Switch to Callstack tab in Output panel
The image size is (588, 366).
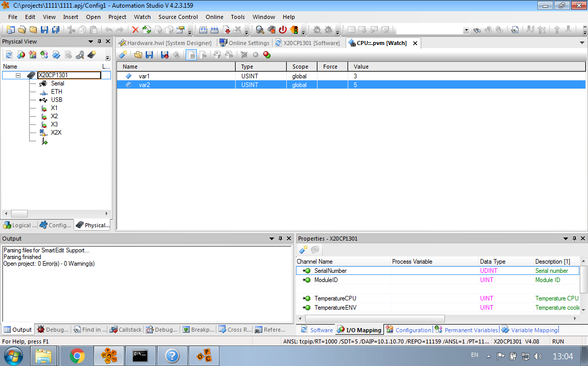click(126, 330)
